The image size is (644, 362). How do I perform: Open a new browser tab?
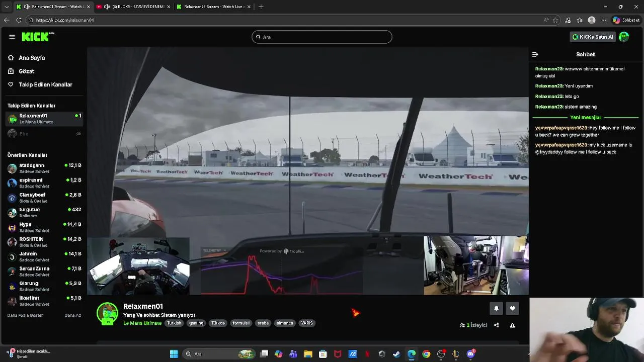261,7
